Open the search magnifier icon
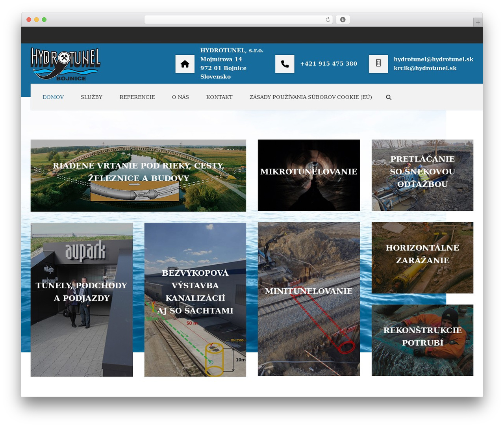This screenshot has width=504, height=427. point(389,97)
